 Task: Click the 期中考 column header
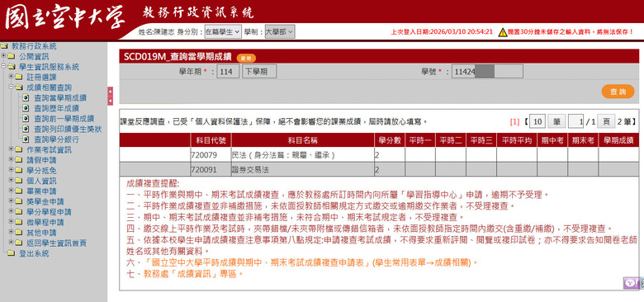coord(552,140)
